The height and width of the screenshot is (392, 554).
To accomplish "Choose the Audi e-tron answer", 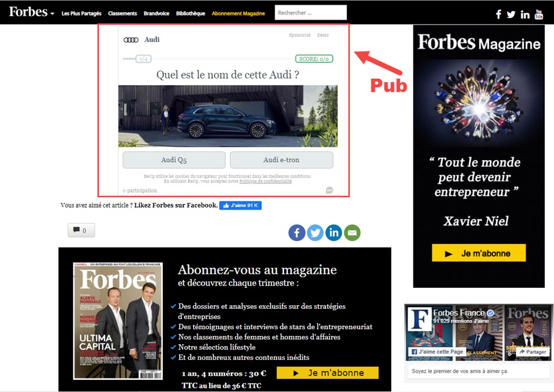I will 281,160.
